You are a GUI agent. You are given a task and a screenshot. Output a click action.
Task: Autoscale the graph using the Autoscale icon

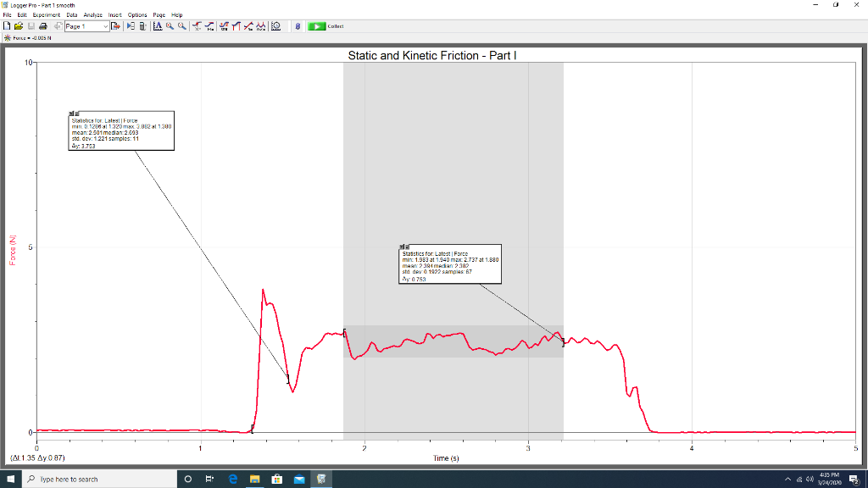click(158, 25)
